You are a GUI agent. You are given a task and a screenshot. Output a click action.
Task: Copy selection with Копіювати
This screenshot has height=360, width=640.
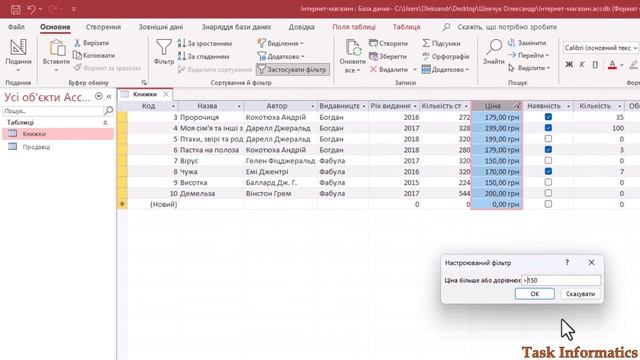[94, 56]
